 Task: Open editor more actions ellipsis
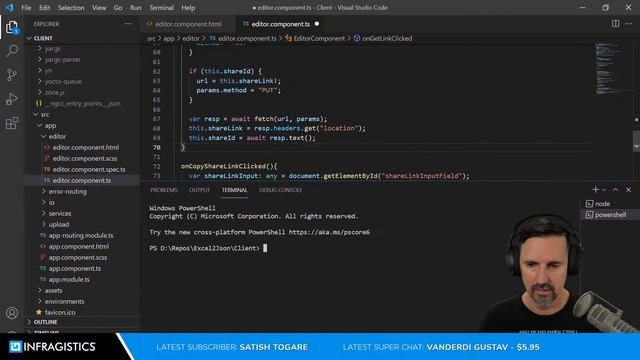pyautogui.click(x=629, y=24)
